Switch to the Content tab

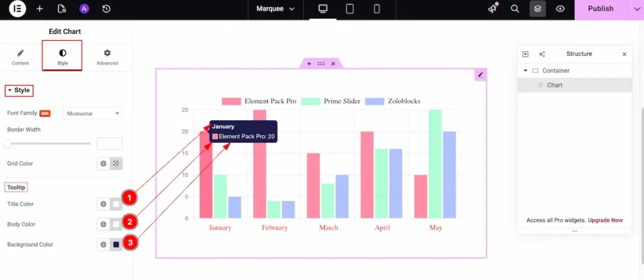tap(20, 57)
